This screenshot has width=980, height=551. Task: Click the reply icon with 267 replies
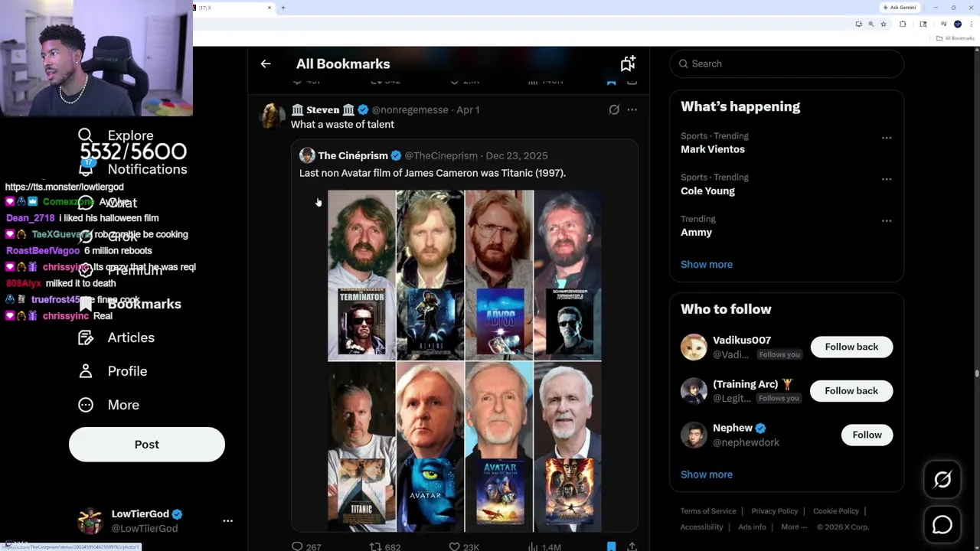pos(298,546)
